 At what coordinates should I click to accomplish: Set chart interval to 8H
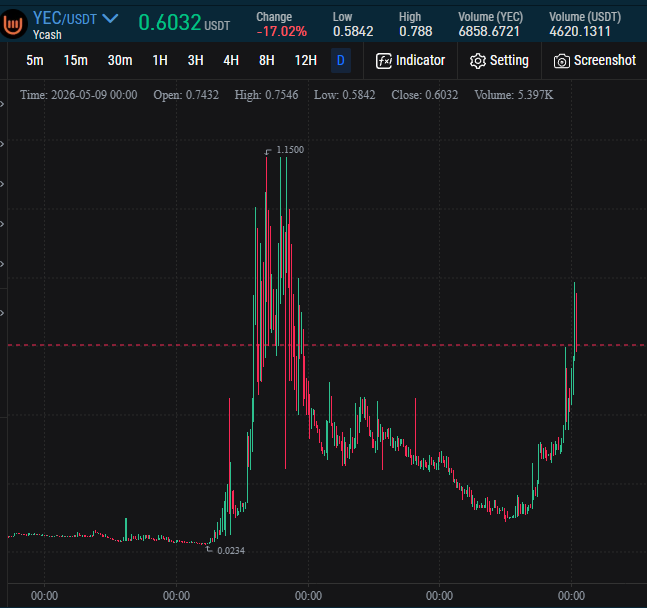[x=267, y=60]
